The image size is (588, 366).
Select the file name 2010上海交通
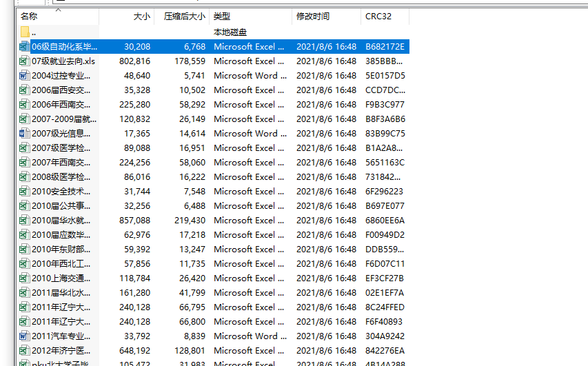point(61,278)
